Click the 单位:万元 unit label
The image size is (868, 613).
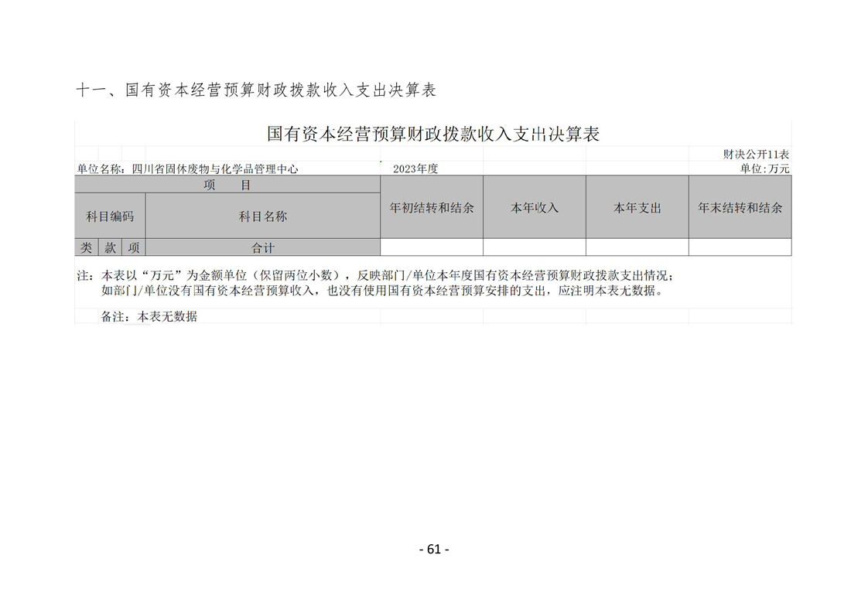[764, 169]
